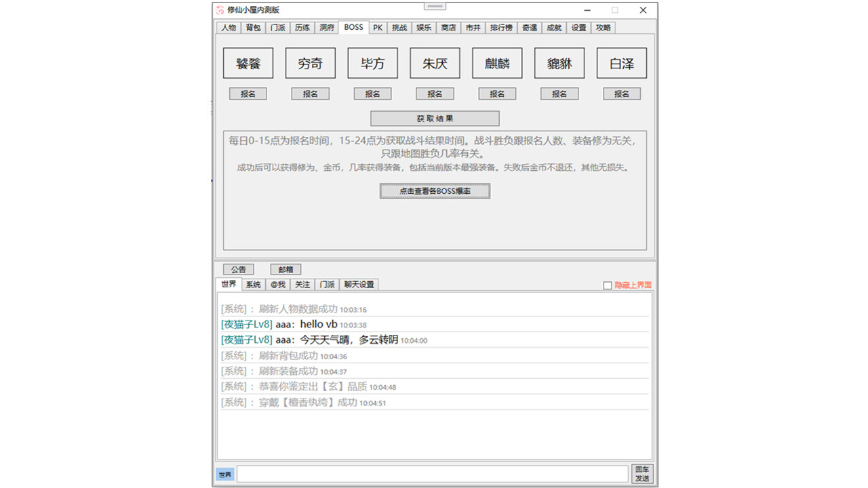View each BOSS drop rates
Image resolution: width=868 pixels, height=488 pixels.
(434, 191)
